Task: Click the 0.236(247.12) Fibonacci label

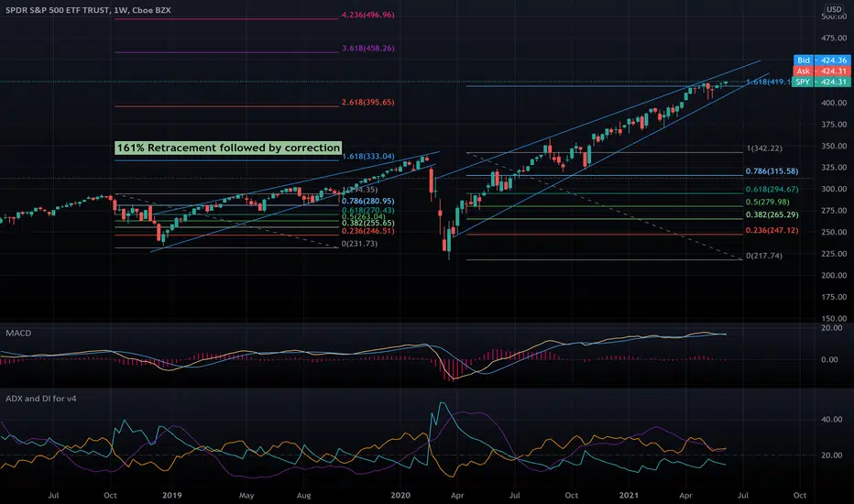Action: pyautogui.click(x=772, y=231)
